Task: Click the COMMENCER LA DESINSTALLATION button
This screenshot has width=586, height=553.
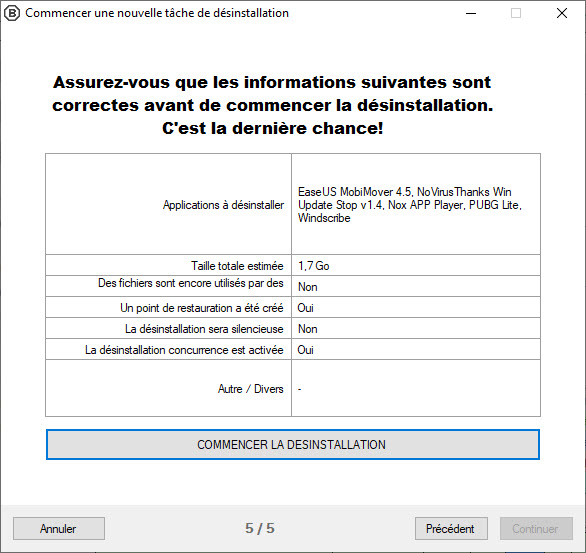Action: point(293,444)
